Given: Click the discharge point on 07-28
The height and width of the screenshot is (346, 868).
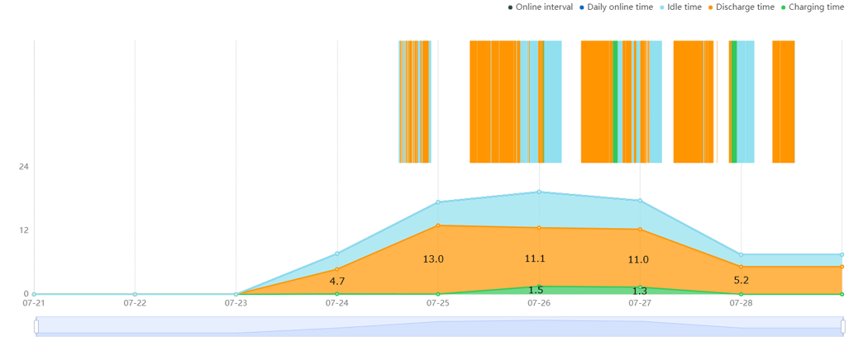Looking at the screenshot, I should (742, 267).
